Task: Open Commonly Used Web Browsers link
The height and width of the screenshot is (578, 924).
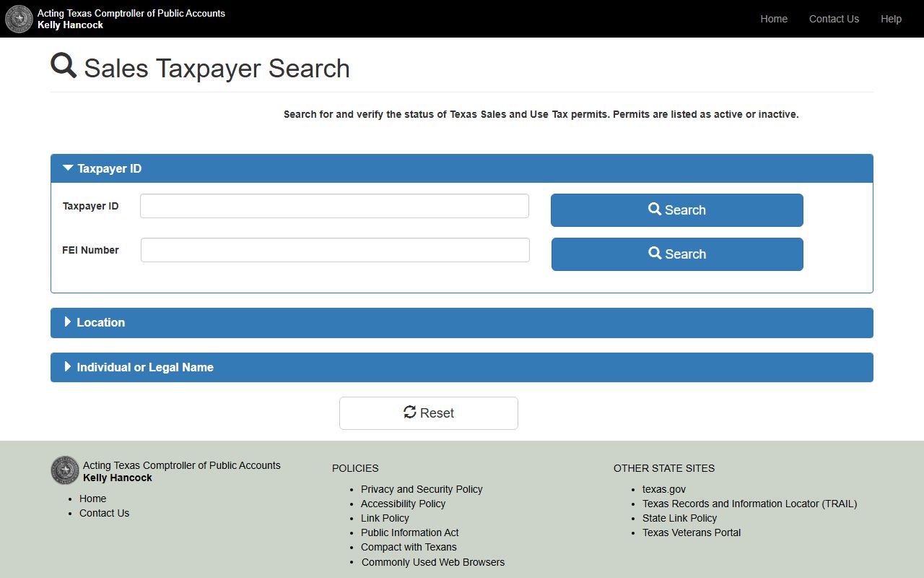Action: [x=433, y=562]
